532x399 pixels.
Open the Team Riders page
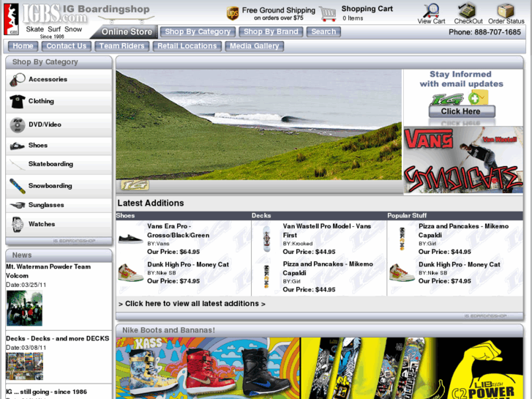[121, 46]
